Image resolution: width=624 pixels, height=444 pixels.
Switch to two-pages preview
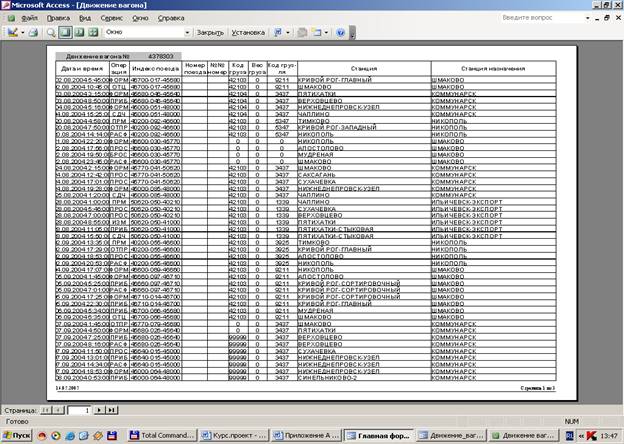[x=79, y=33]
